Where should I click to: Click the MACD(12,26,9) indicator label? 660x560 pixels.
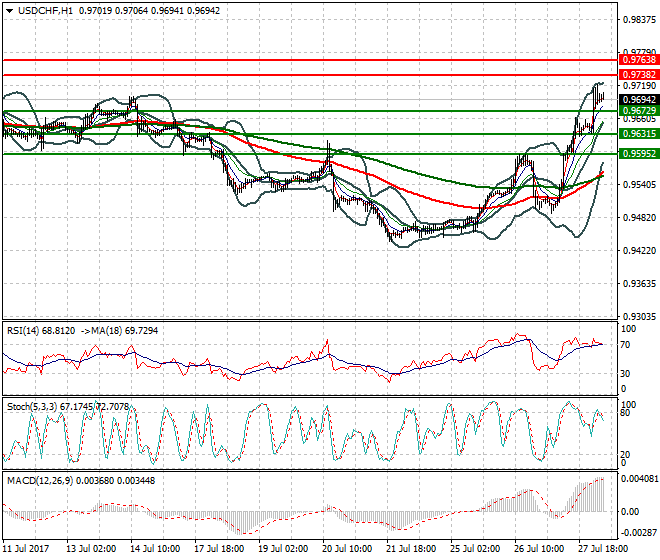pos(81,481)
